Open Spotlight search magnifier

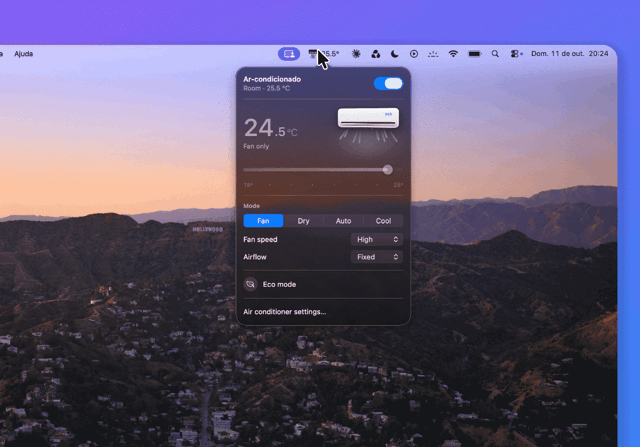495,54
